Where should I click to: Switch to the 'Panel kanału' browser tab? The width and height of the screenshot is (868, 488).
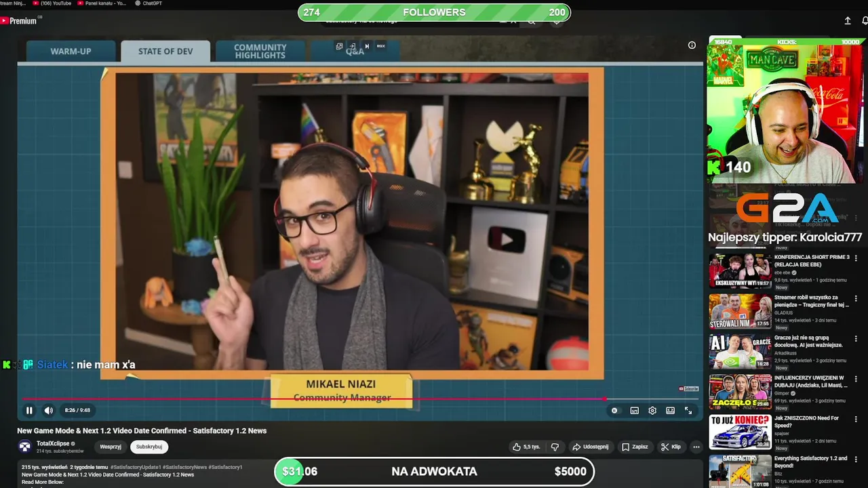pyautogui.click(x=102, y=3)
